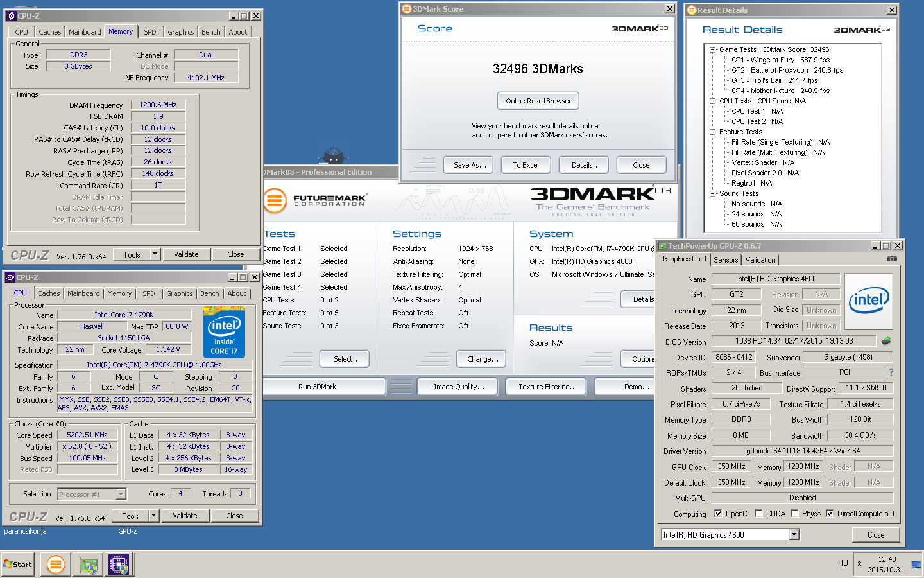924x578 pixels.
Task: Collapse the Feature Tests tree node
Action: (712, 132)
